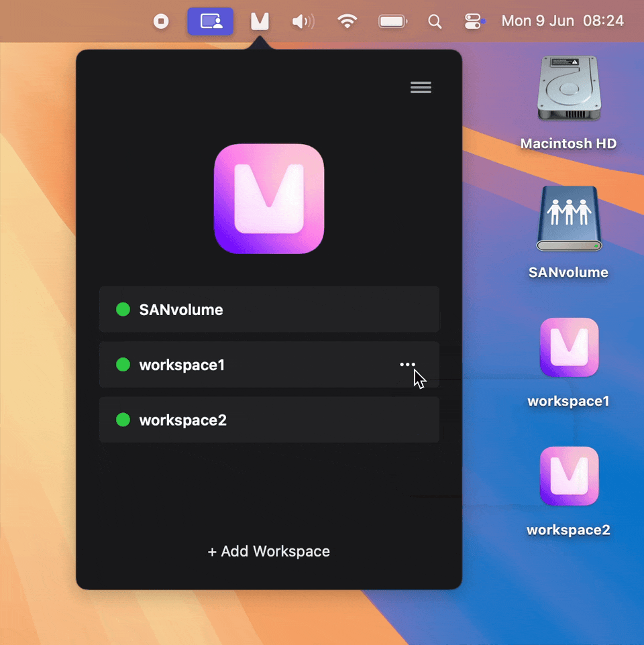Click the battery icon in the menu bar
This screenshot has width=644, height=645.
(392, 21)
